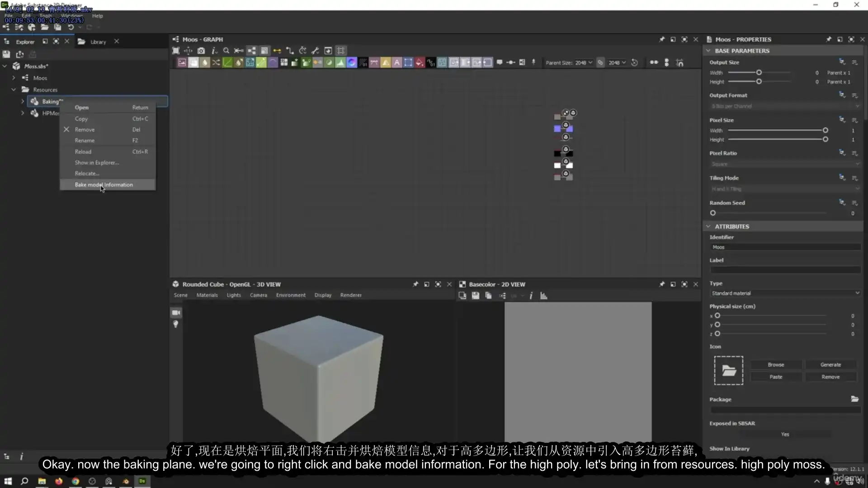The width and height of the screenshot is (868, 488).
Task: Add a Text node from the toolbar
Action: pos(397,62)
